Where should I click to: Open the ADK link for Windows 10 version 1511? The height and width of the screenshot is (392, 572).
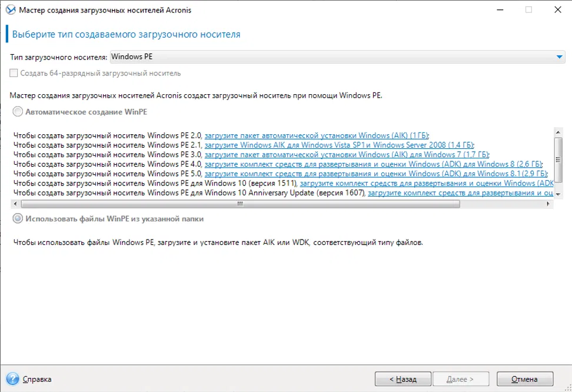427,183
